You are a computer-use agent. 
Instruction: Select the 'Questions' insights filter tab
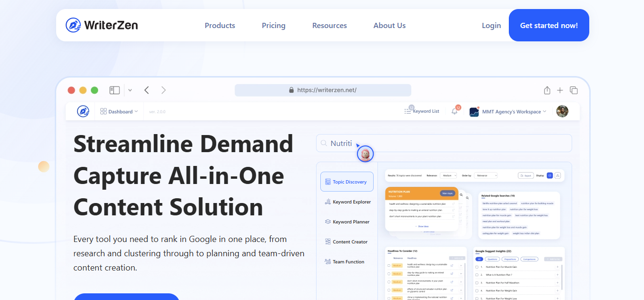coord(492,259)
